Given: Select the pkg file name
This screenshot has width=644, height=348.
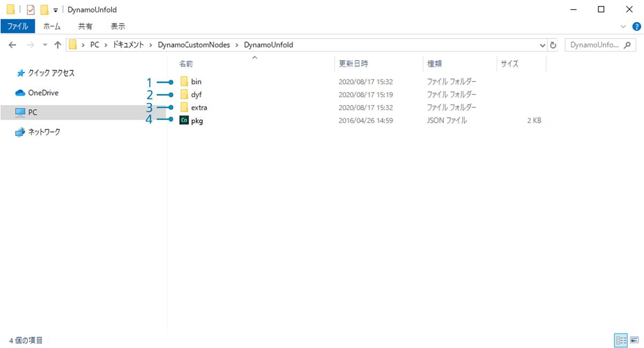Looking at the screenshot, I should (x=197, y=121).
